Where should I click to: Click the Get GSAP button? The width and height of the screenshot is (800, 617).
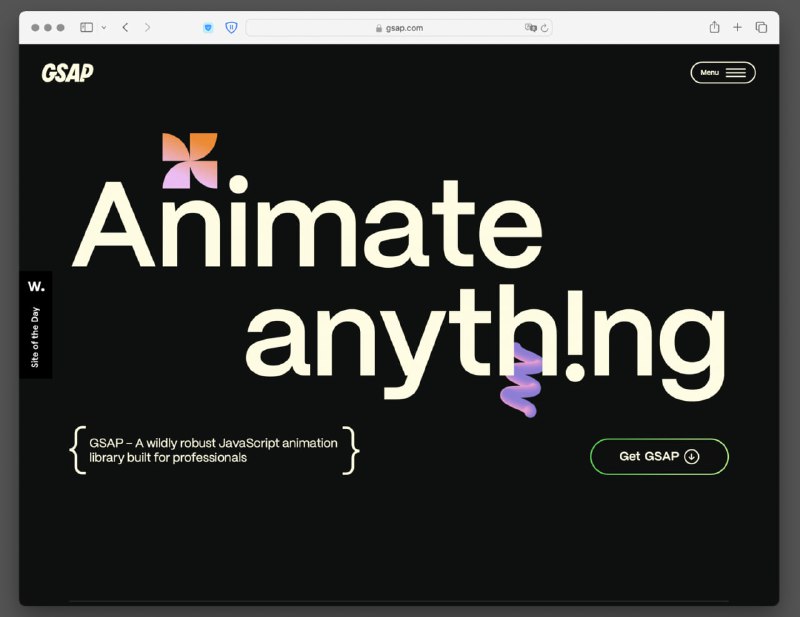coord(659,456)
